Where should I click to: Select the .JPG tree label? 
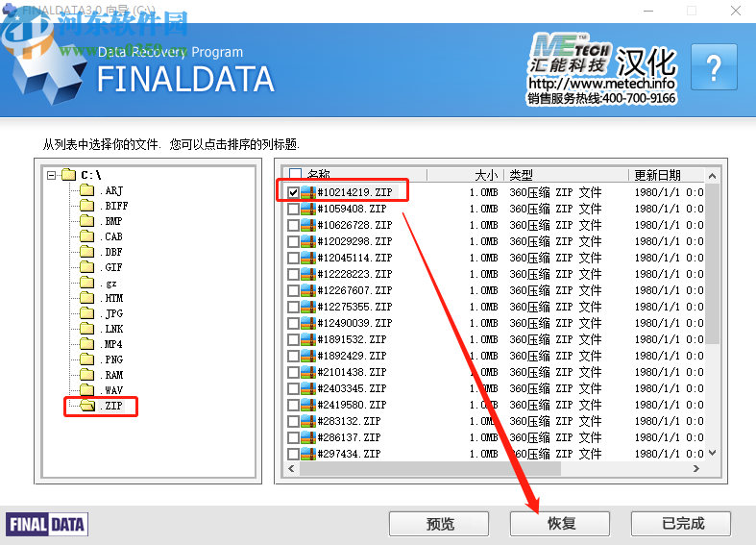111,313
